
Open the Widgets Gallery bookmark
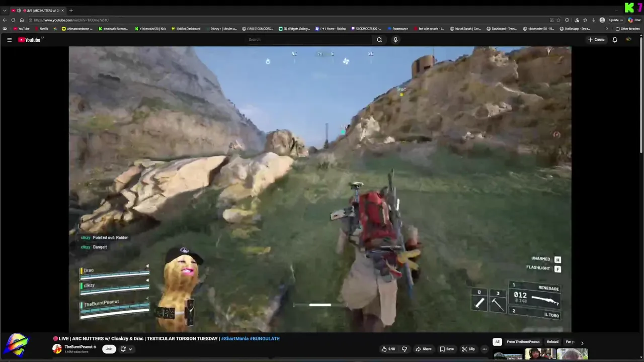click(294, 29)
